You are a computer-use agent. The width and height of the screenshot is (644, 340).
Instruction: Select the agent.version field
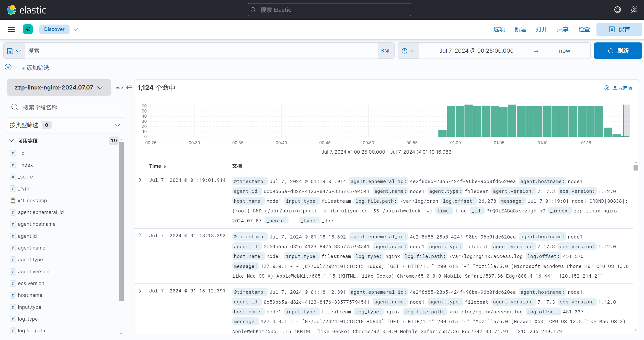click(x=34, y=271)
